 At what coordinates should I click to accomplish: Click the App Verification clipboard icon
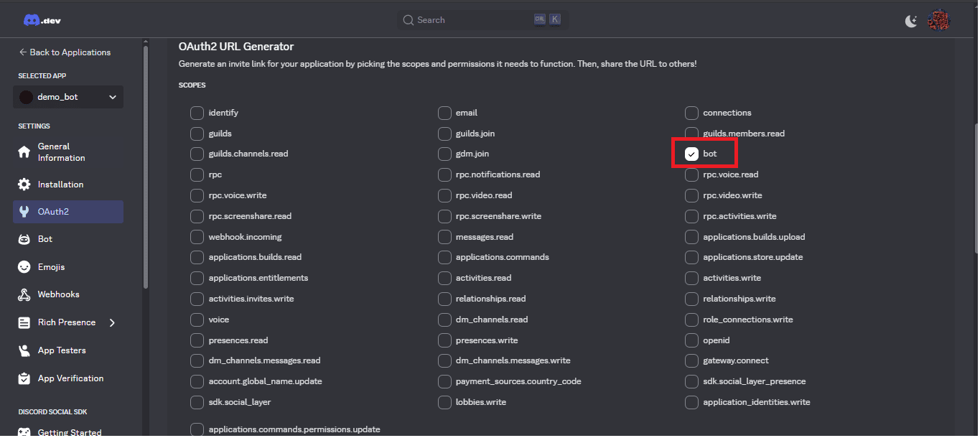pyautogui.click(x=24, y=378)
